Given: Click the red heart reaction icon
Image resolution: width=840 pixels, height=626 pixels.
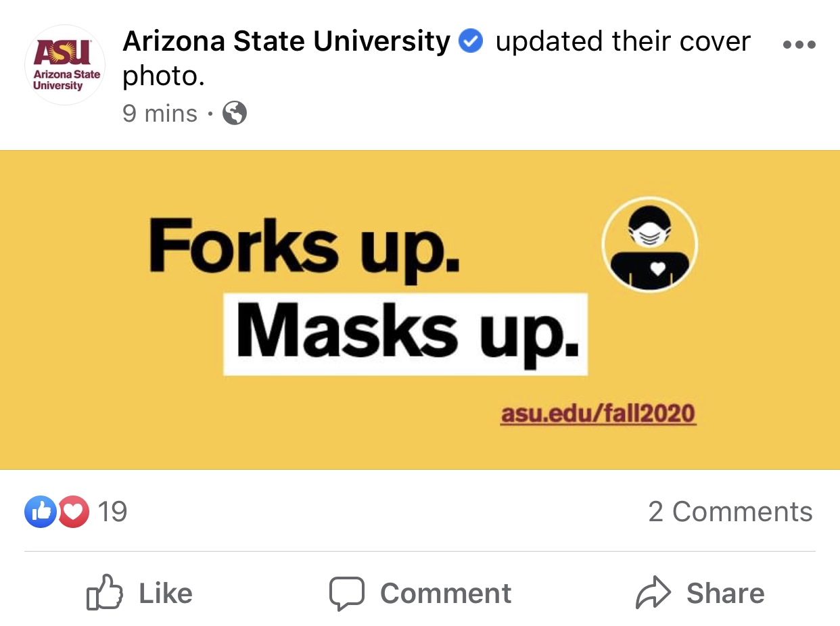Looking at the screenshot, I should coord(74,512).
